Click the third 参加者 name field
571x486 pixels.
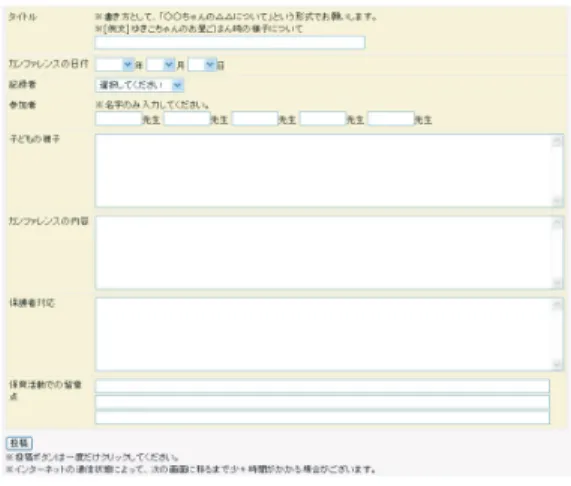[255, 119]
